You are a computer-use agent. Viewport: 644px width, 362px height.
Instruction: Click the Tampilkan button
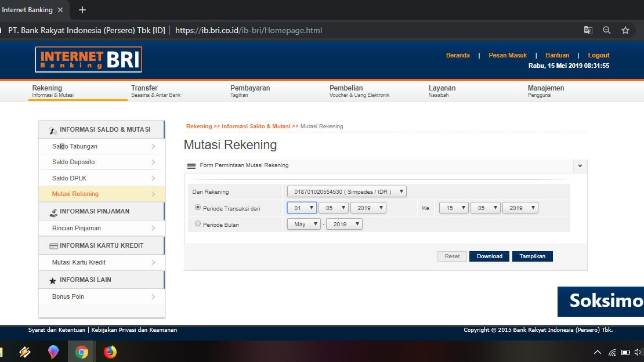(532, 256)
